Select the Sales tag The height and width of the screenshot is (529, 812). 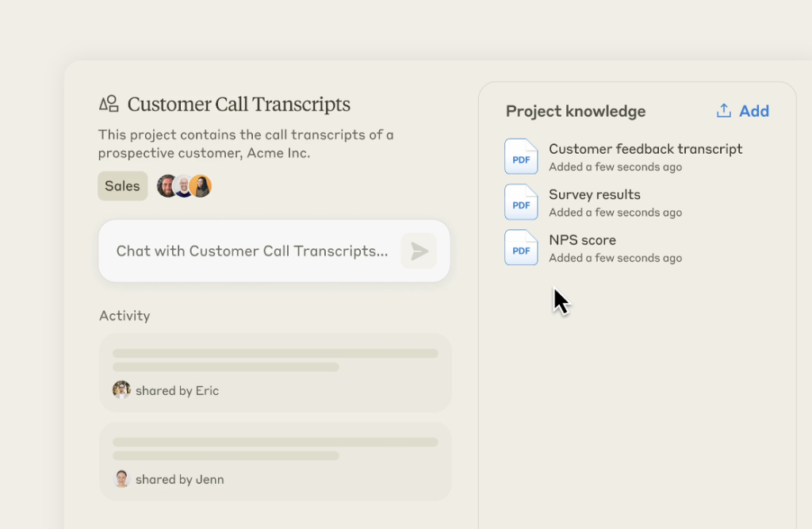pos(122,186)
